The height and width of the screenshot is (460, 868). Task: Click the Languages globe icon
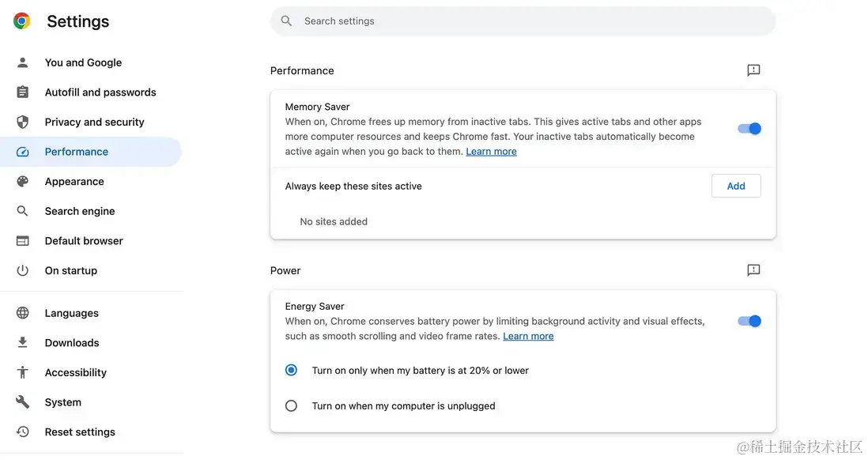point(22,313)
